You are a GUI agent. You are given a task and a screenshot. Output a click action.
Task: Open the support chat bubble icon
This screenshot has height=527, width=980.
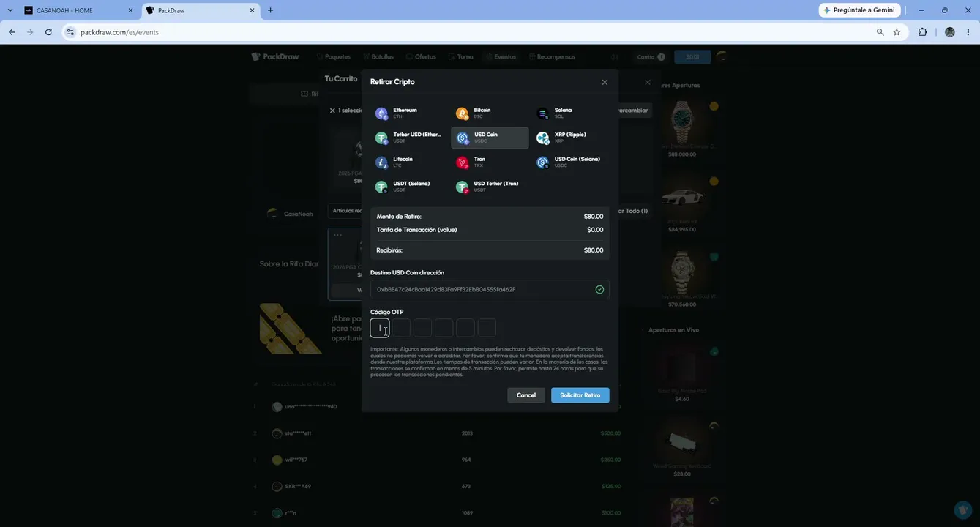(x=963, y=509)
